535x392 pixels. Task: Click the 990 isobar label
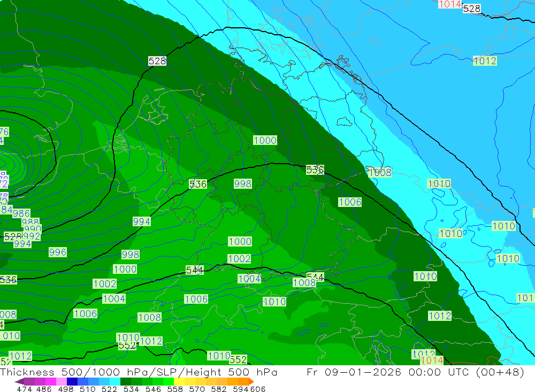(33, 228)
